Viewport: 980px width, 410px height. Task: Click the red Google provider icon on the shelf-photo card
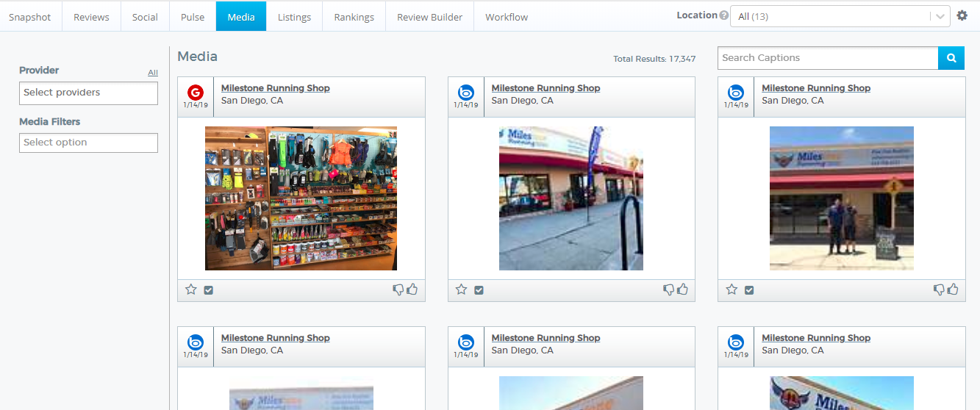[195, 92]
